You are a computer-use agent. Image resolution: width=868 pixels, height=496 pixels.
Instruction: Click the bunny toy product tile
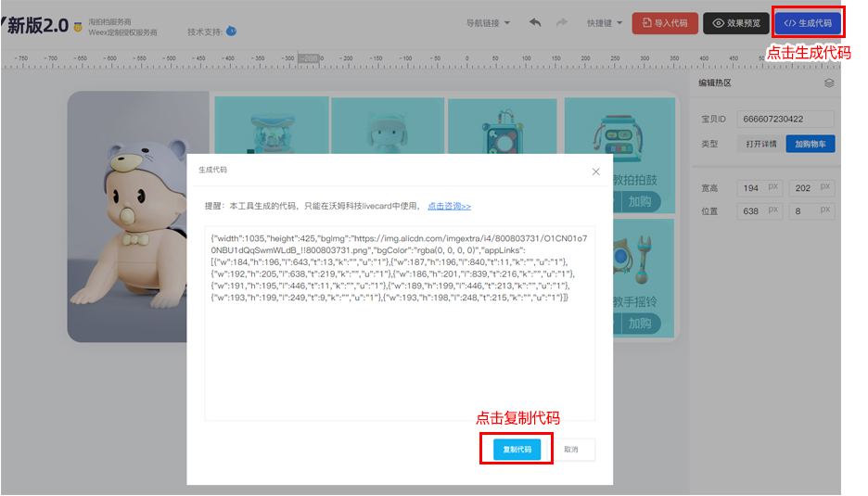click(x=388, y=126)
